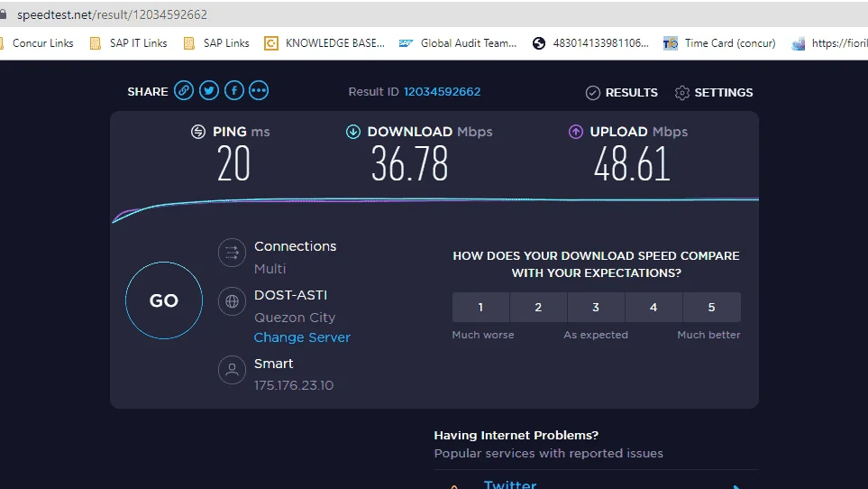Screen dimensions: 868x489
Task: Open the Global Audit Team bookmark
Action: coord(458,43)
